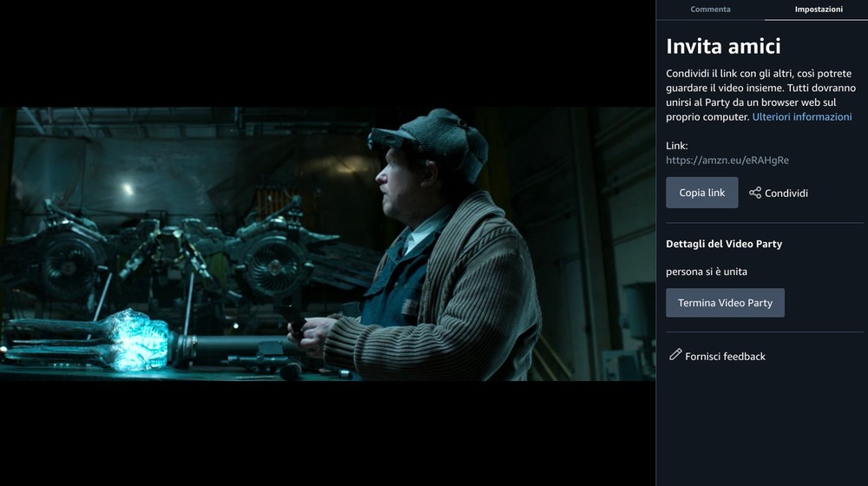Click the 'Link:' label above the URL

(x=676, y=146)
